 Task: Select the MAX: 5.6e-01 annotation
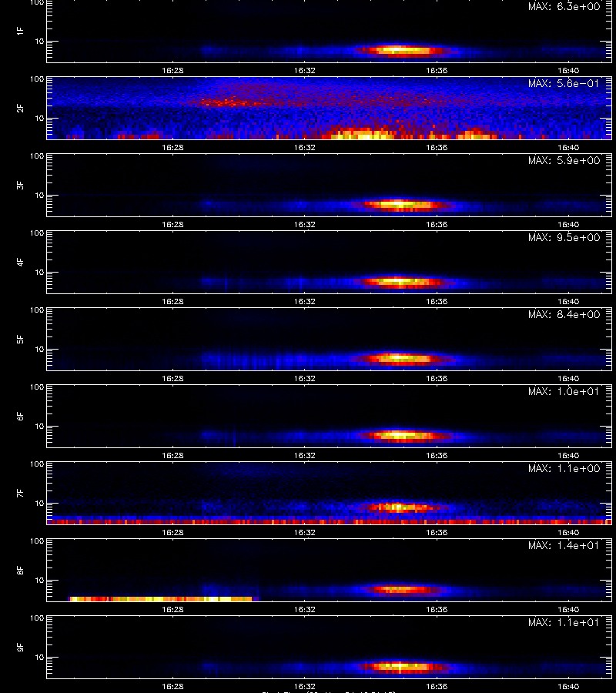pyautogui.click(x=564, y=83)
